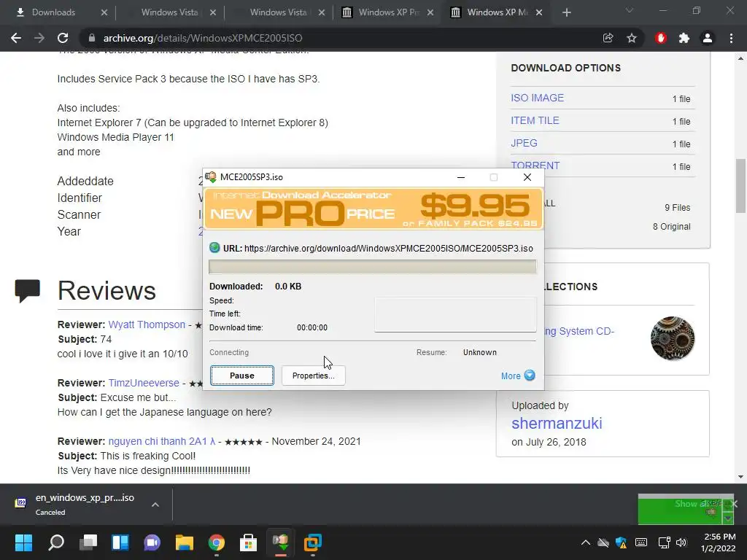Open the VirtualBox taskbar icon

[x=312, y=542]
